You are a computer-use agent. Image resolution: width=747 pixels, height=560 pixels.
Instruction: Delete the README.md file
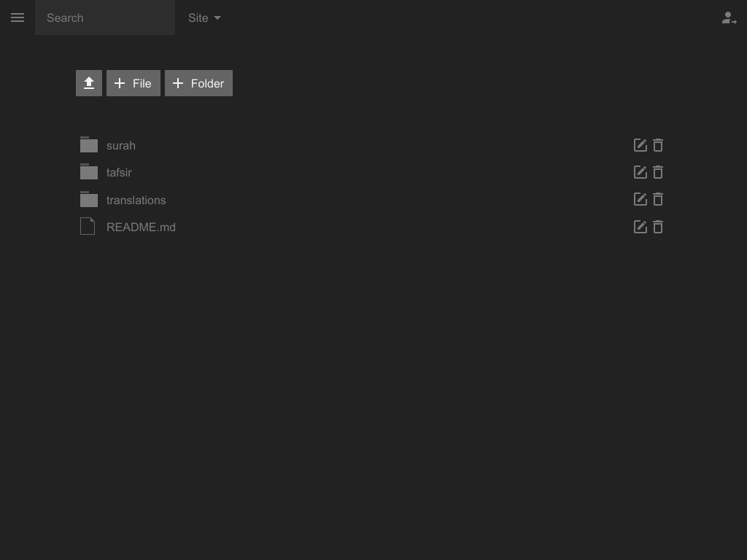point(658,227)
